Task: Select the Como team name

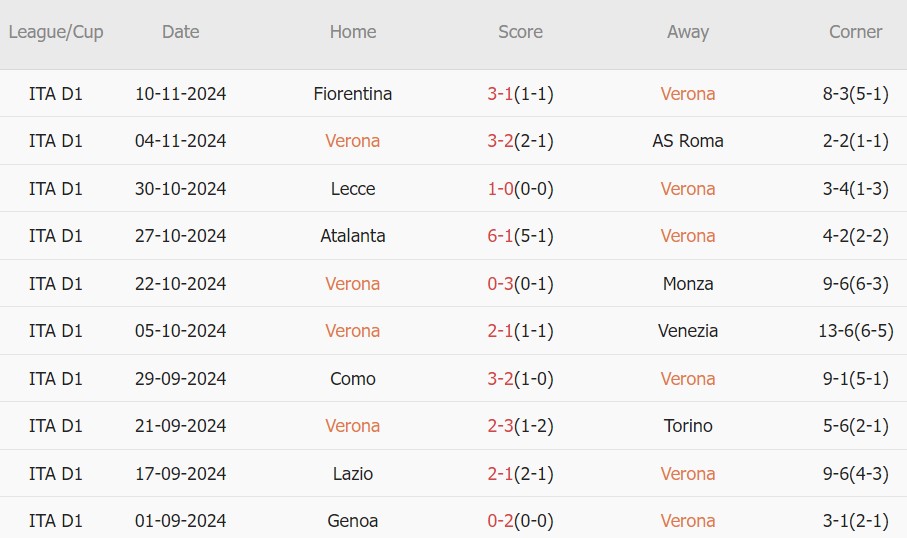Action: point(352,379)
